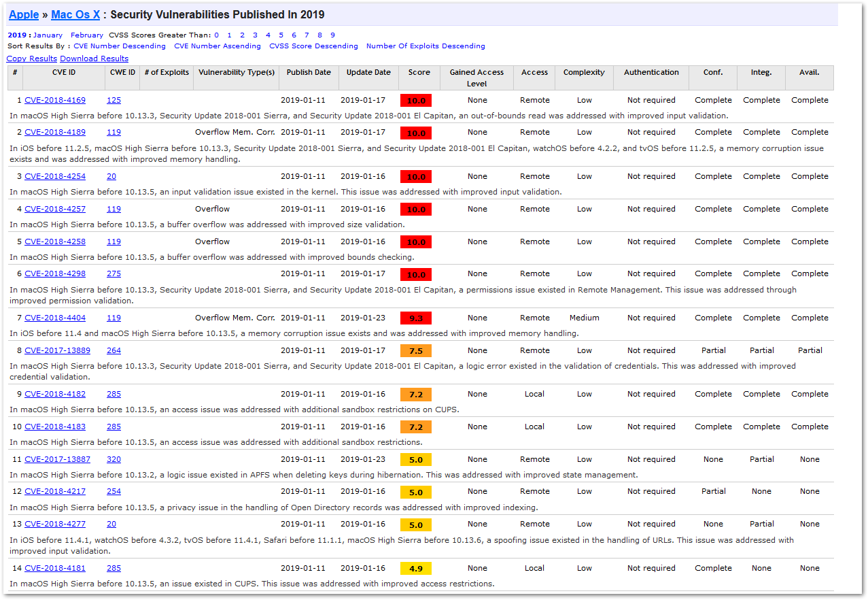This screenshot has height=600, width=868.
Task: Open CVE-2018-4181 CUPS vulnerability
Action: pyautogui.click(x=55, y=569)
